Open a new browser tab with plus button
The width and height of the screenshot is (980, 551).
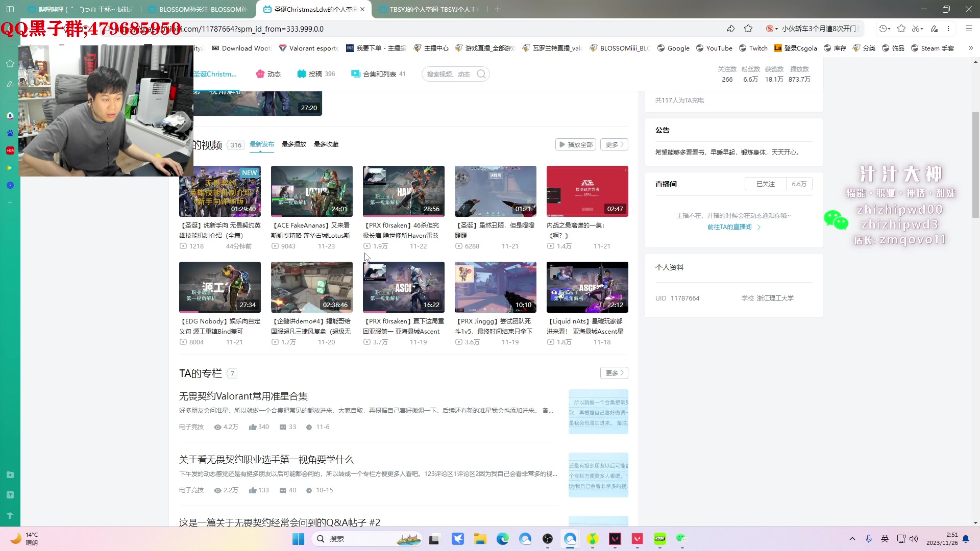(x=498, y=9)
